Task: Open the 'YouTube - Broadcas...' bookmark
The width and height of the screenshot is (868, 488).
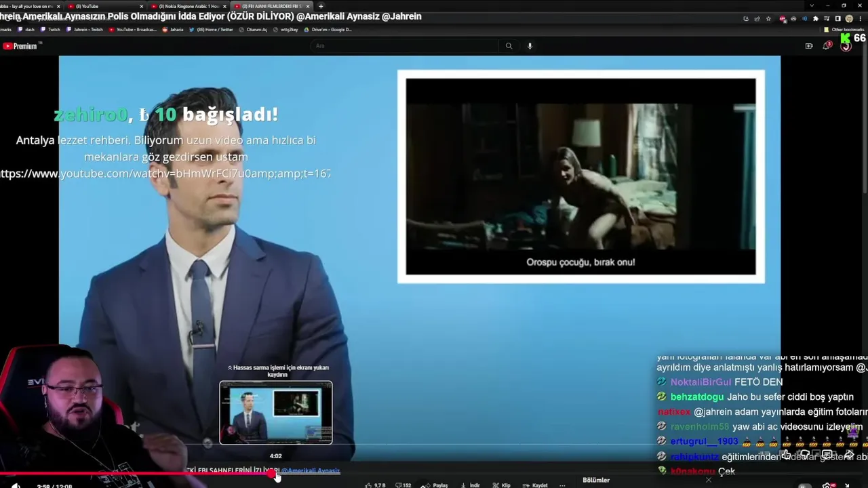Action: [x=133, y=30]
